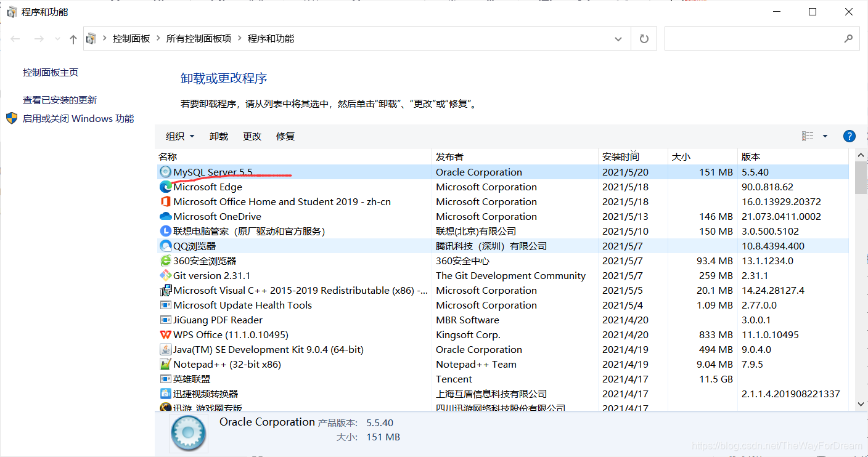
Task: Click the 英雄联盟 program icon
Action: coord(165,379)
